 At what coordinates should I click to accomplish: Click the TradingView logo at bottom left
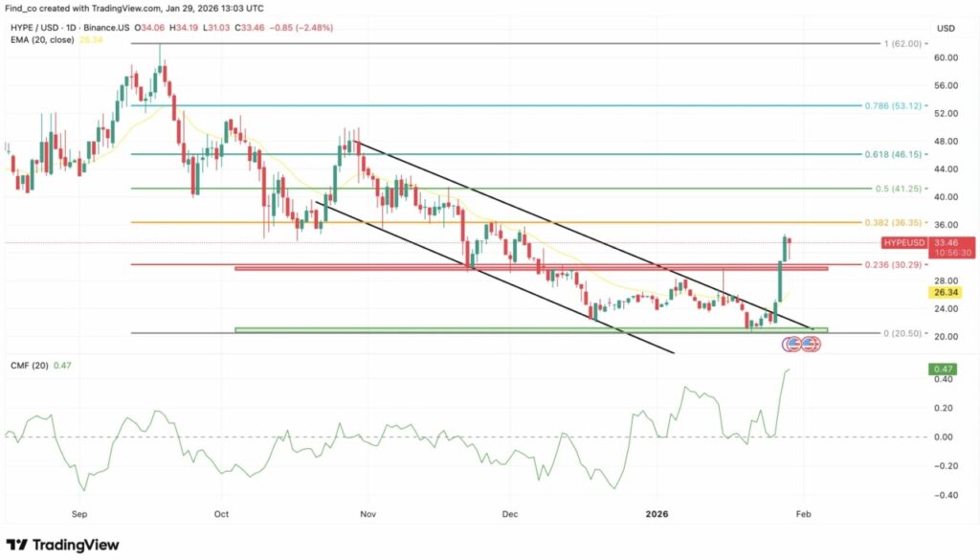coord(63,544)
